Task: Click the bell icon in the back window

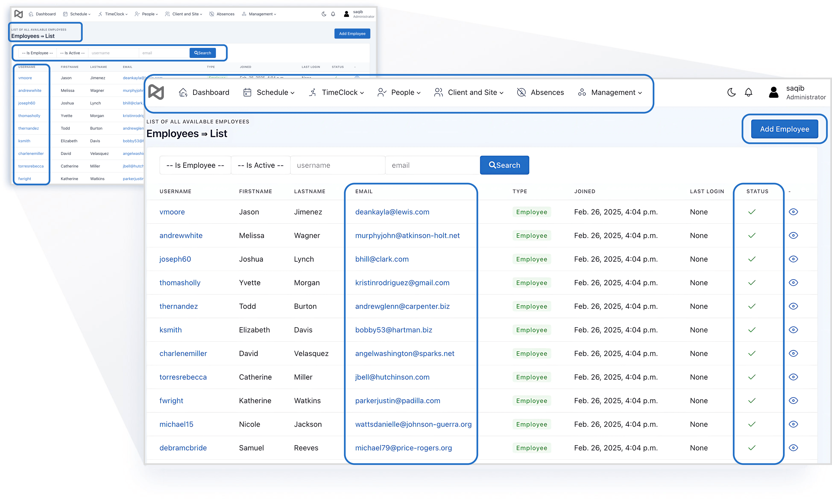Action: click(x=333, y=14)
